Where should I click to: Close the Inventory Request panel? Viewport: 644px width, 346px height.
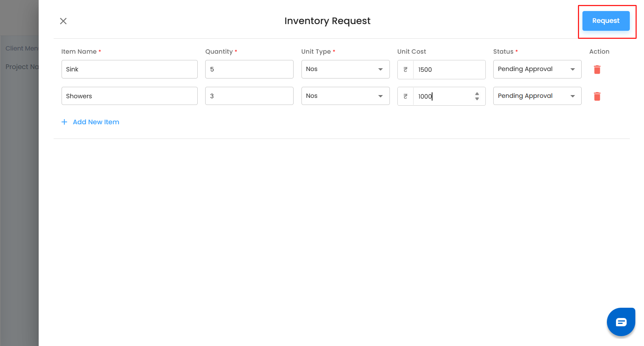point(63,21)
